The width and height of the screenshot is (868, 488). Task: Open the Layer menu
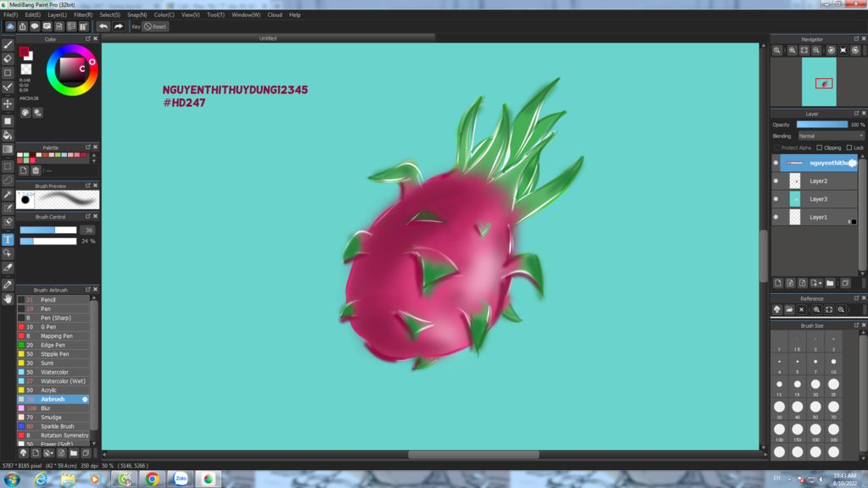click(x=57, y=15)
